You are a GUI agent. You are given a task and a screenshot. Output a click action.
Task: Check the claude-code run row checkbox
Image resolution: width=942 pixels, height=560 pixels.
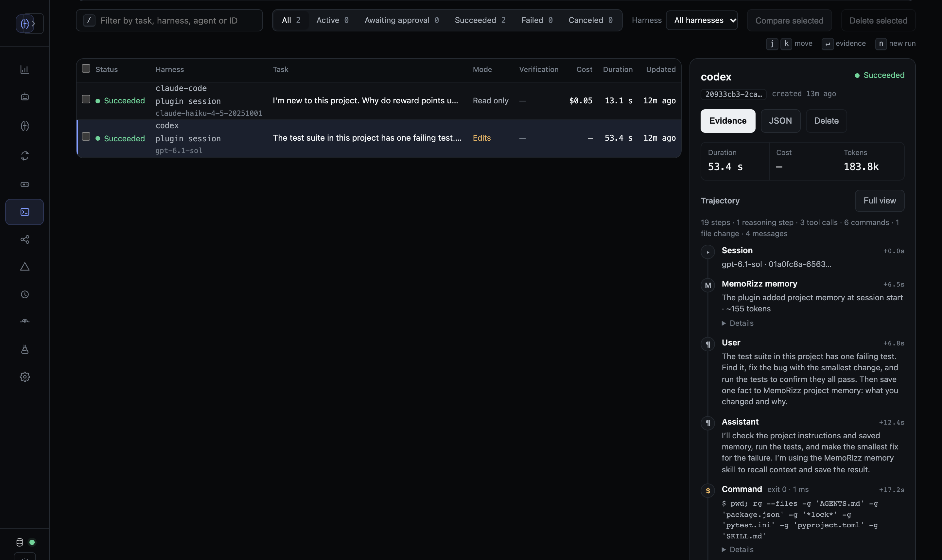pyautogui.click(x=86, y=99)
